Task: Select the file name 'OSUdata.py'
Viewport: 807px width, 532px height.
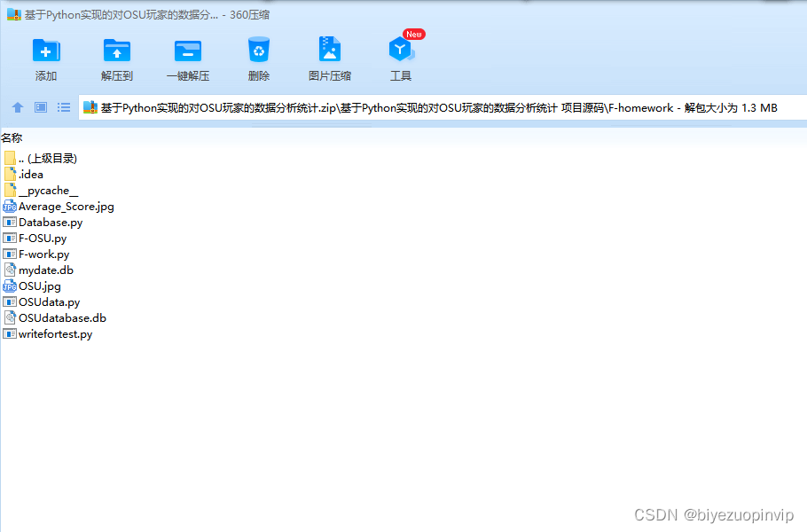Action: tap(50, 302)
